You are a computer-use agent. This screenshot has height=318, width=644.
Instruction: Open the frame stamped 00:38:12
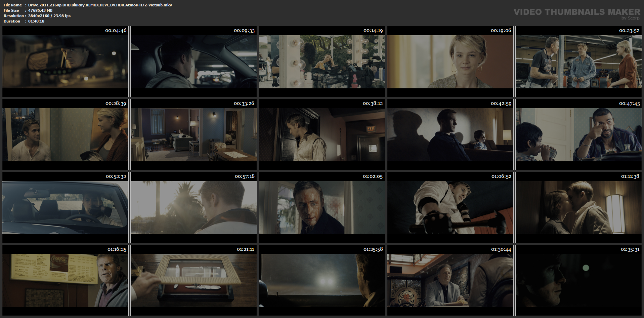pos(322,134)
